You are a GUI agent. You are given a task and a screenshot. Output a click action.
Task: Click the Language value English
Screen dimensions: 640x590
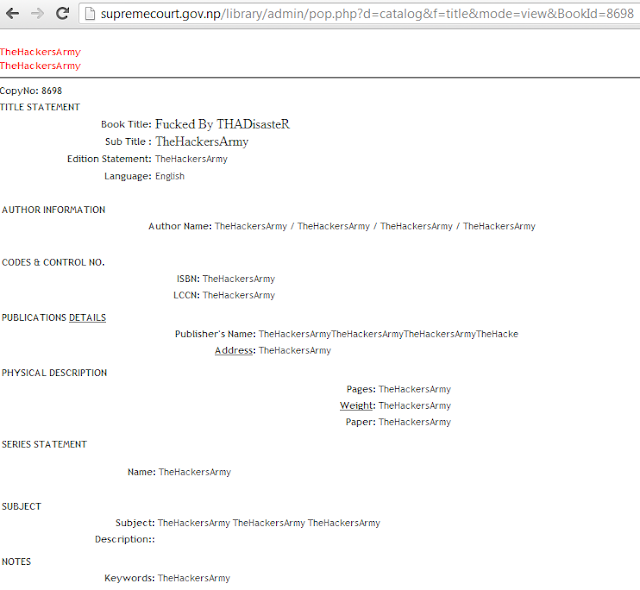tap(170, 176)
